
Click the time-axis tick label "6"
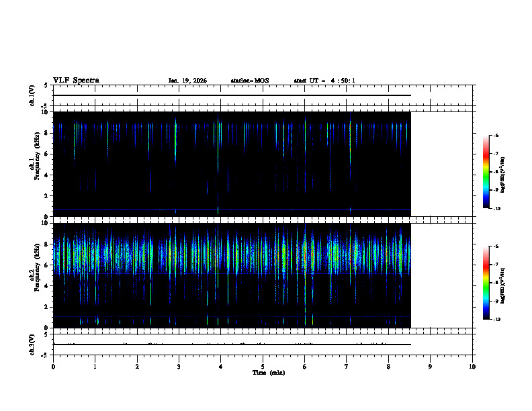pos(305,367)
